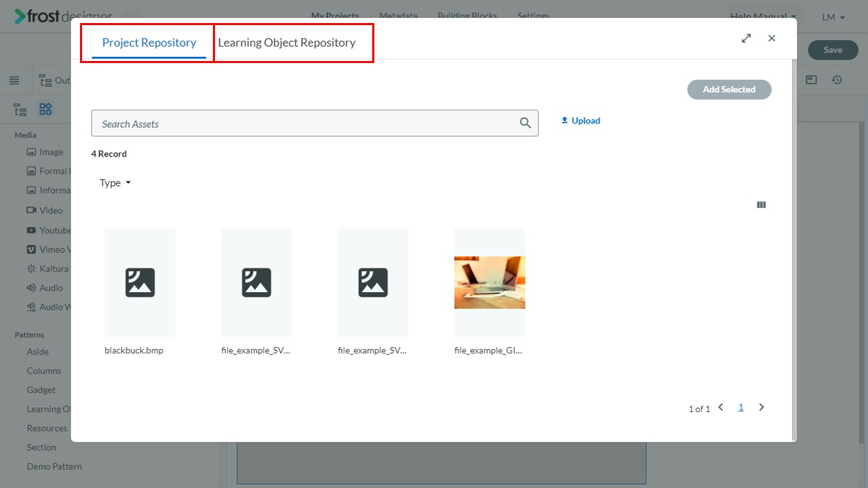Open the history clock icon
The width and height of the screenshot is (868, 488).
(837, 80)
